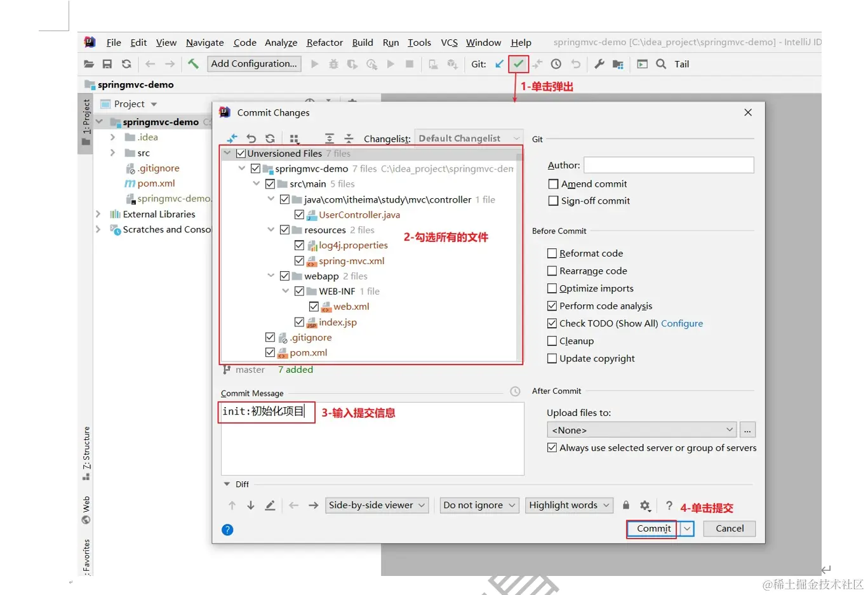Screen dimensions: 868x595
Task: Click the Rollback icon in Commit dialog toolbar
Action: (251, 138)
